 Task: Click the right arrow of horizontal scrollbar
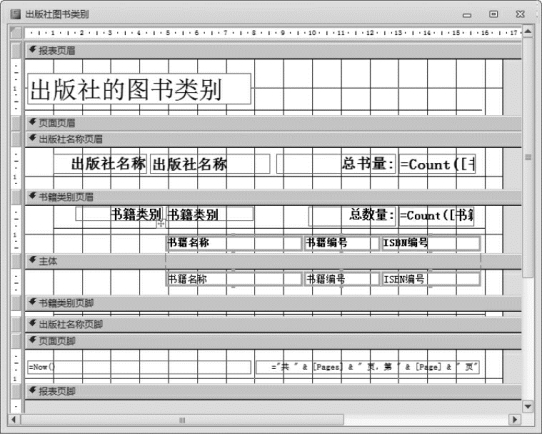515,420
